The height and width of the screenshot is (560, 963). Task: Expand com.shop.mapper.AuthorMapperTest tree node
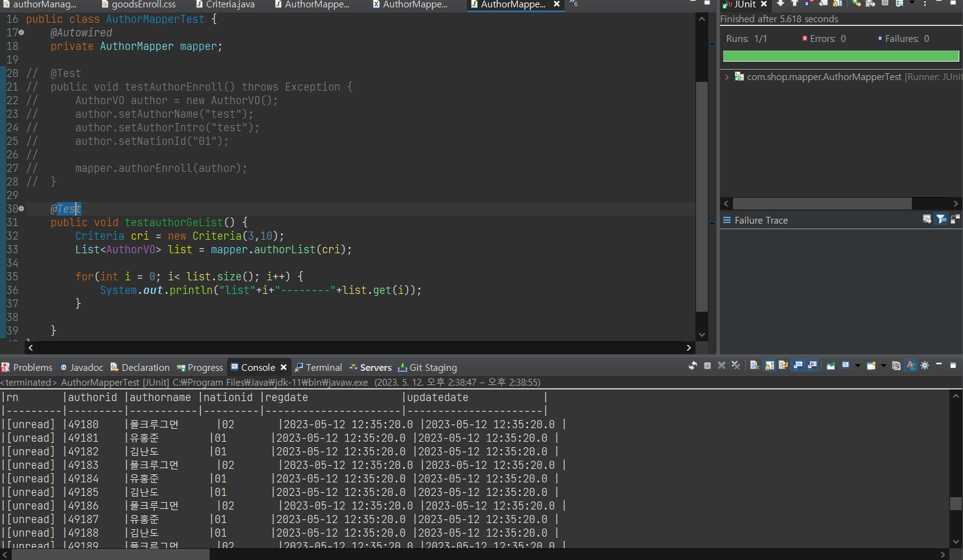pyautogui.click(x=727, y=77)
